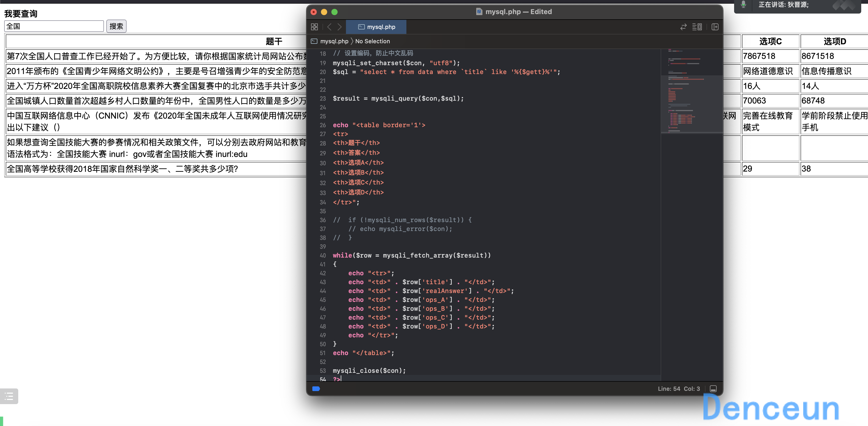Click the echo "</table>" line
Viewport: 868px width, 426px height.
tap(363, 353)
